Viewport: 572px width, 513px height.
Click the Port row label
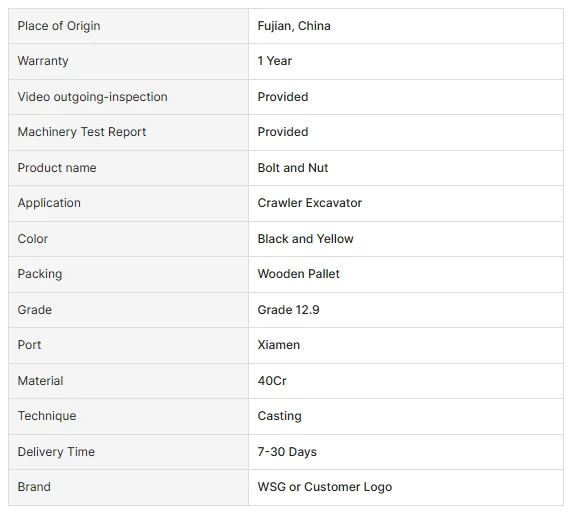[x=29, y=345]
